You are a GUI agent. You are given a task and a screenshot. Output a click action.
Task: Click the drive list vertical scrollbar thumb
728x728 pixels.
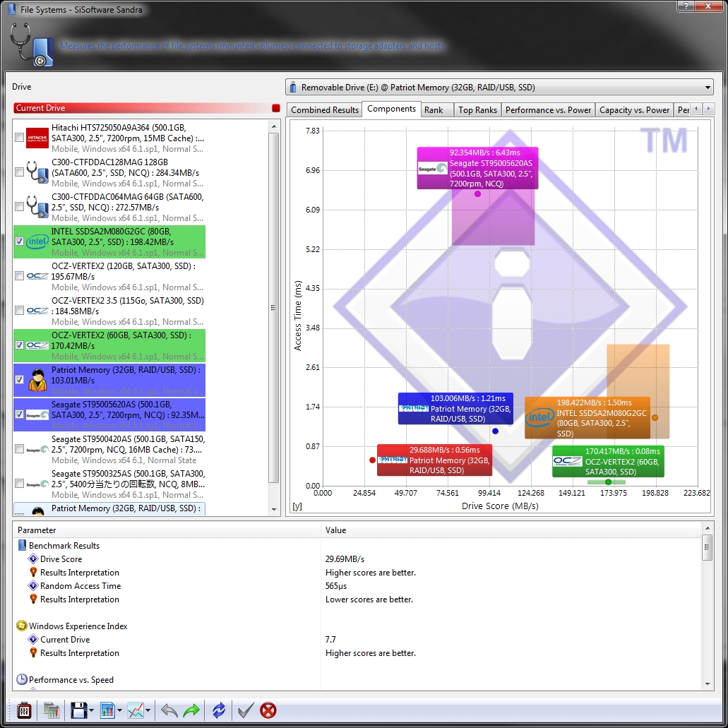[x=274, y=308]
